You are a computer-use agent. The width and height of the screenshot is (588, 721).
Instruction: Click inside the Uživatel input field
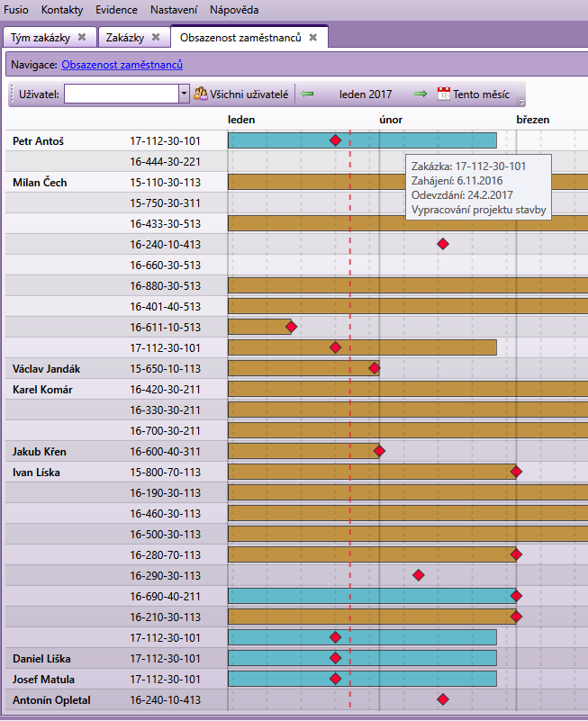point(121,94)
